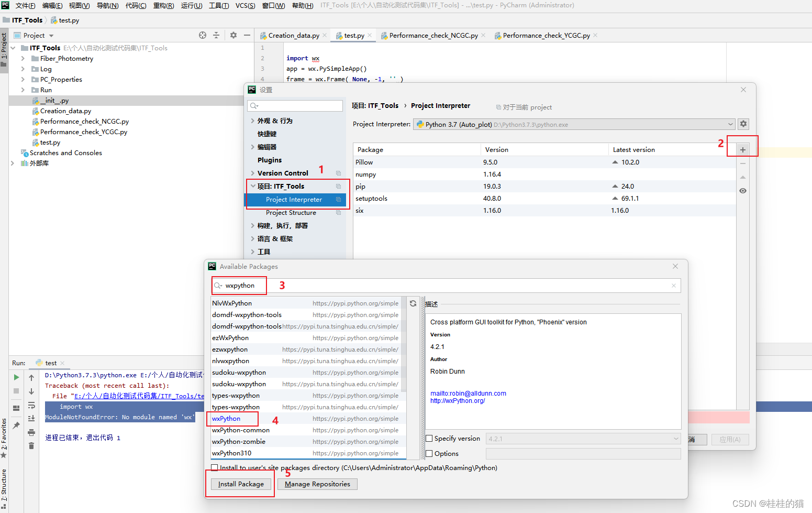Open the 重构(R) menu
The image size is (812, 513).
[x=163, y=5]
